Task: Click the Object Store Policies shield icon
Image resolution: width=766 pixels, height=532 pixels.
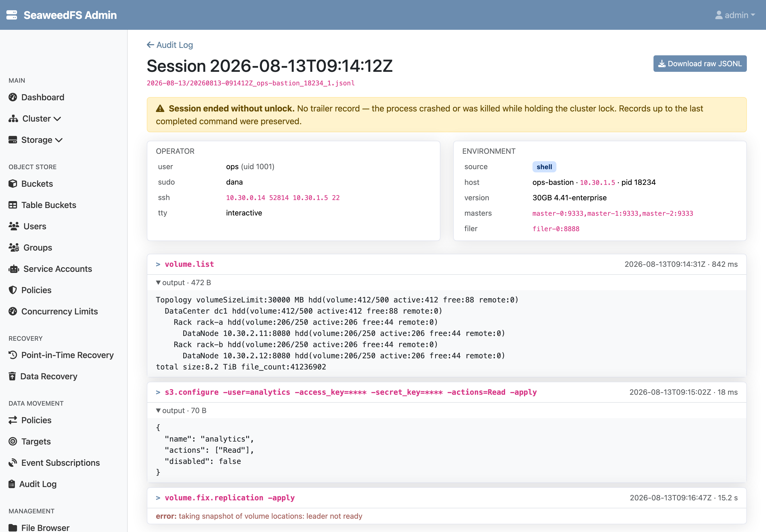Action: 13,290
